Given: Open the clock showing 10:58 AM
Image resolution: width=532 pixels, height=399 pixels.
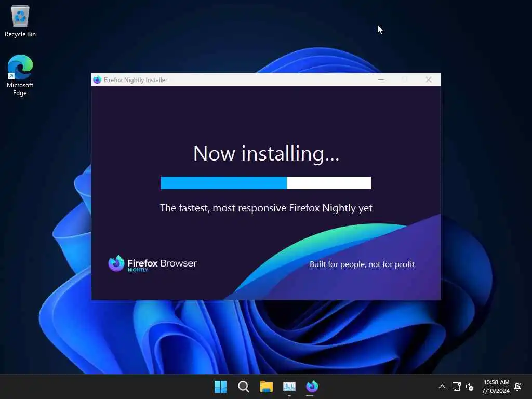Looking at the screenshot, I should tap(496, 387).
